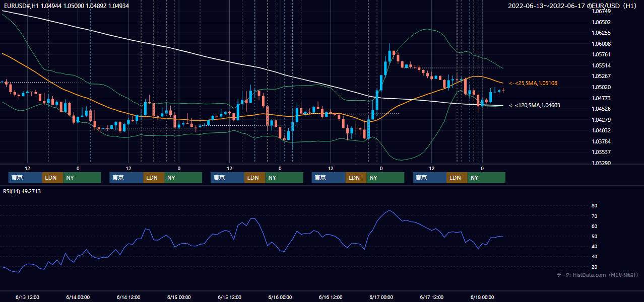The image size is (644, 302).
Task: Click the 6/16 12:00 time axis label
Action: pos(331,297)
